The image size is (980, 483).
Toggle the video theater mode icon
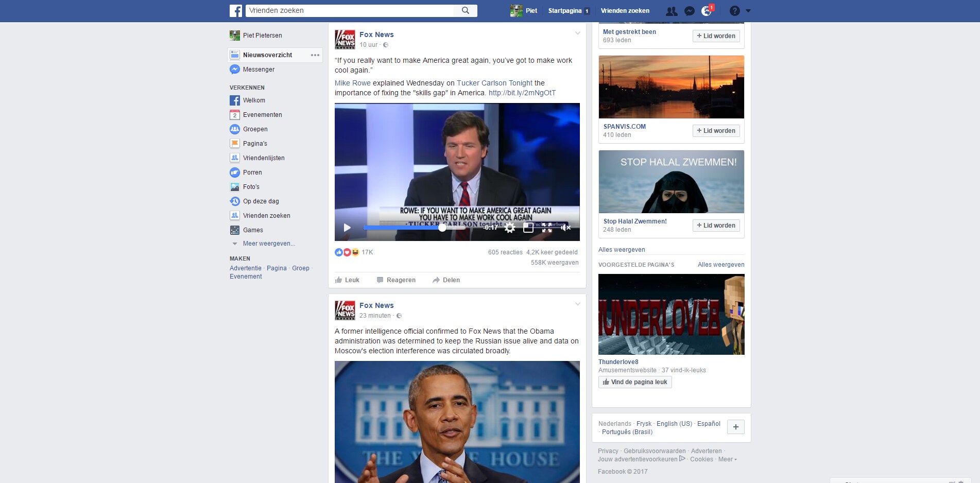point(528,228)
